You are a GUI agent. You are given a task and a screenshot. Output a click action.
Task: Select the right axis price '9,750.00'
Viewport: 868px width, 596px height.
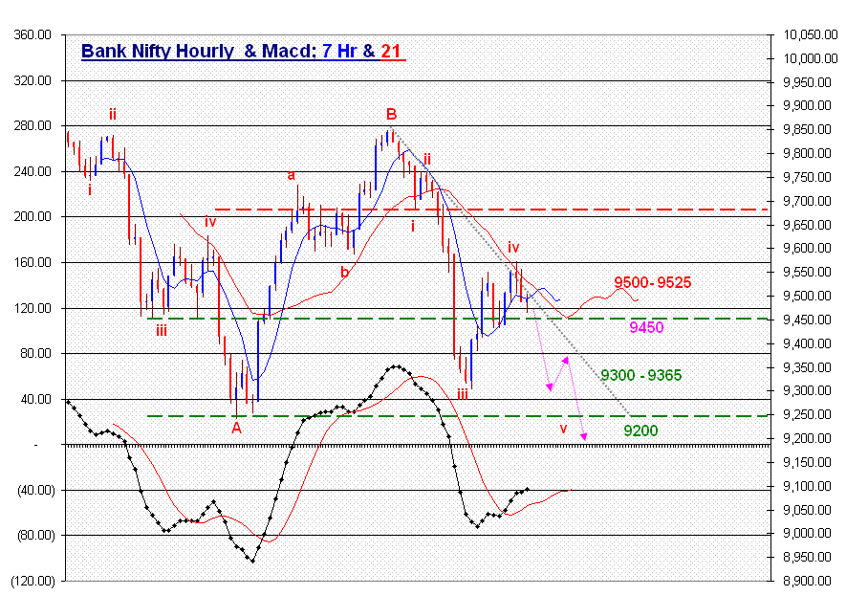point(807,177)
